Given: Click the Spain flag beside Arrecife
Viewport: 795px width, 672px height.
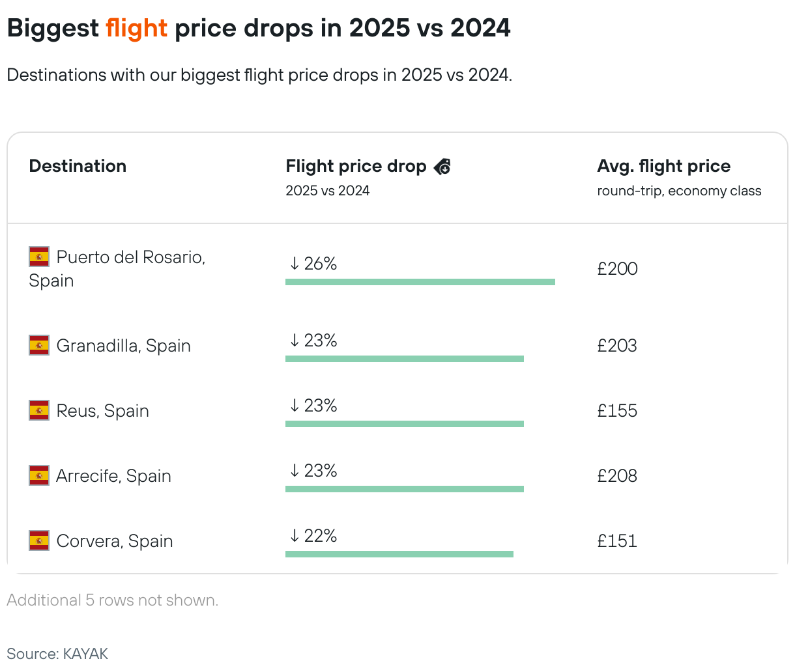Looking at the screenshot, I should coord(39,475).
